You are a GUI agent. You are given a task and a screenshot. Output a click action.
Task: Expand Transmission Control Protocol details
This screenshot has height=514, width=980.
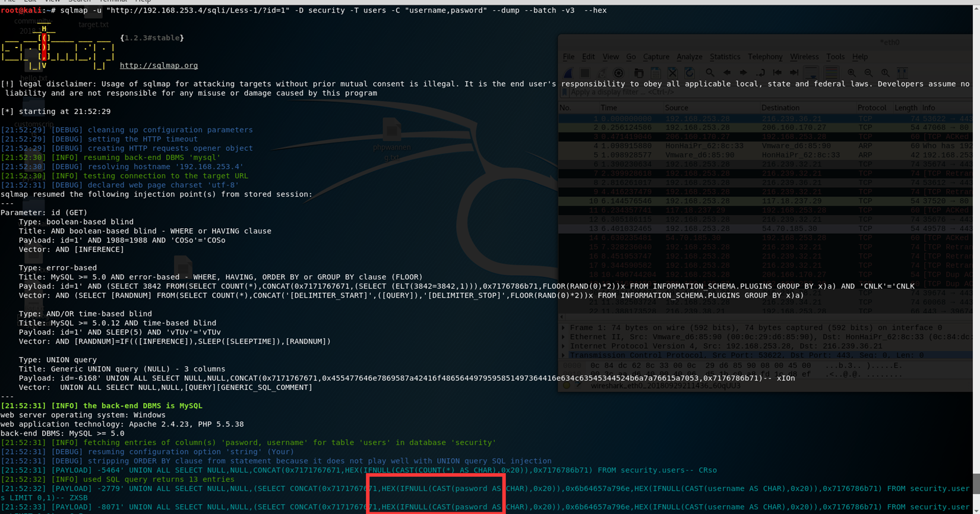coord(564,355)
